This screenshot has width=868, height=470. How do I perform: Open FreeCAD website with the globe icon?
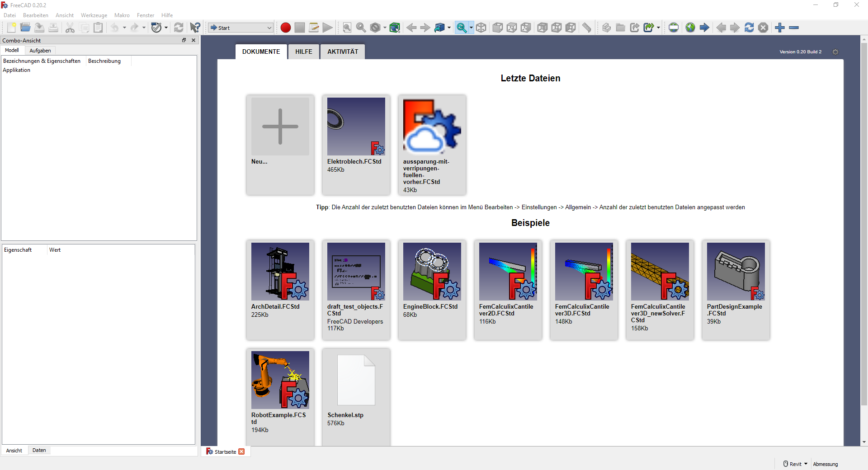point(690,28)
